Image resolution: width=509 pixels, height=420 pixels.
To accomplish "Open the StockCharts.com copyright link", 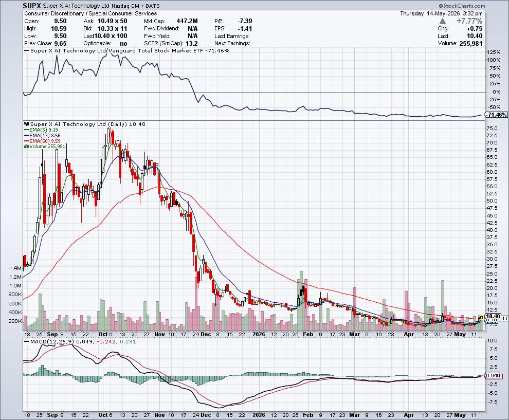I will (462, 6).
